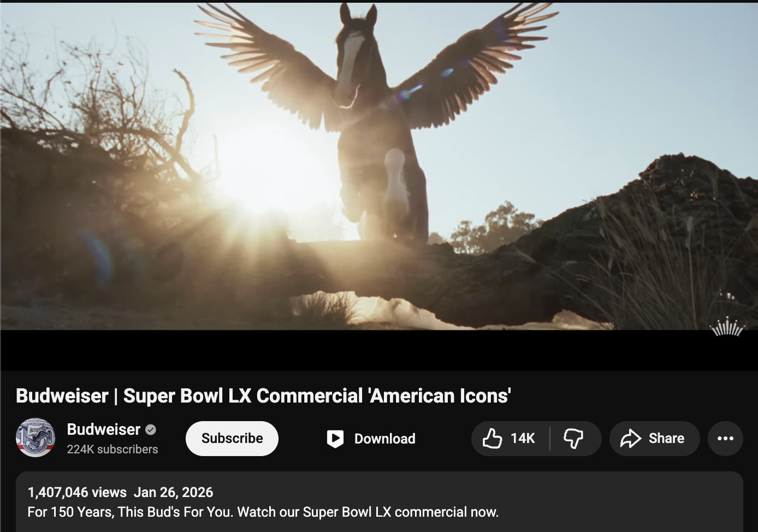758x532 pixels.
Task: Subscribe to the Budweiser channel
Action: tap(232, 439)
